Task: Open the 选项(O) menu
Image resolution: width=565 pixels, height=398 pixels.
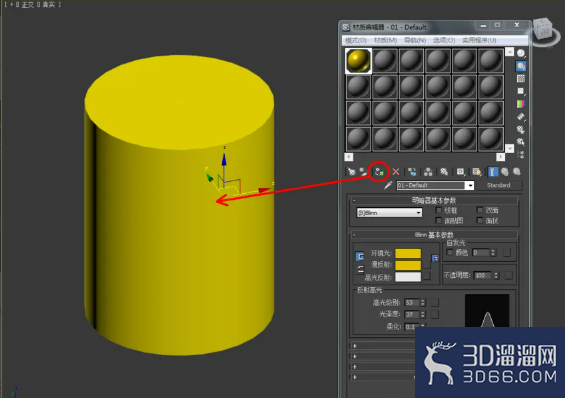Action: pyautogui.click(x=444, y=40)
